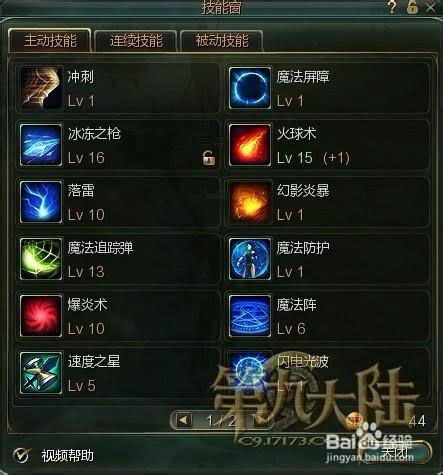Click the 爆炎术 red swirl skill icon

[x=41, y=316]
